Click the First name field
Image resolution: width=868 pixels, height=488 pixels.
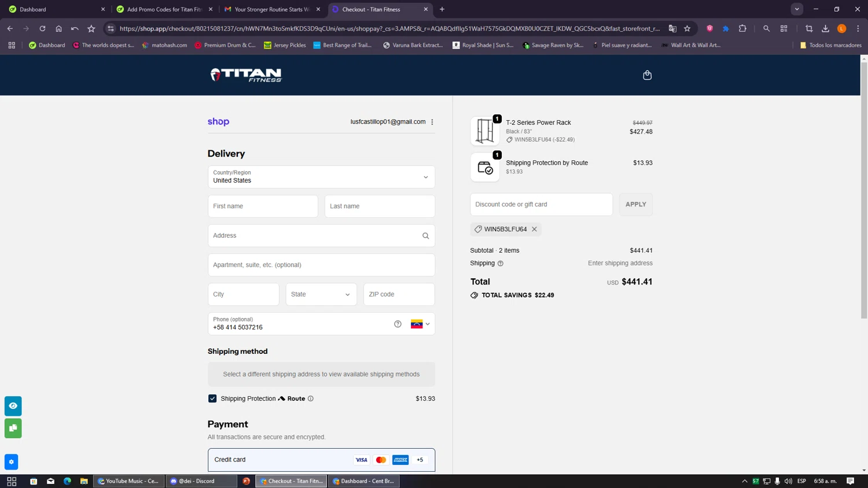(263, 206)
